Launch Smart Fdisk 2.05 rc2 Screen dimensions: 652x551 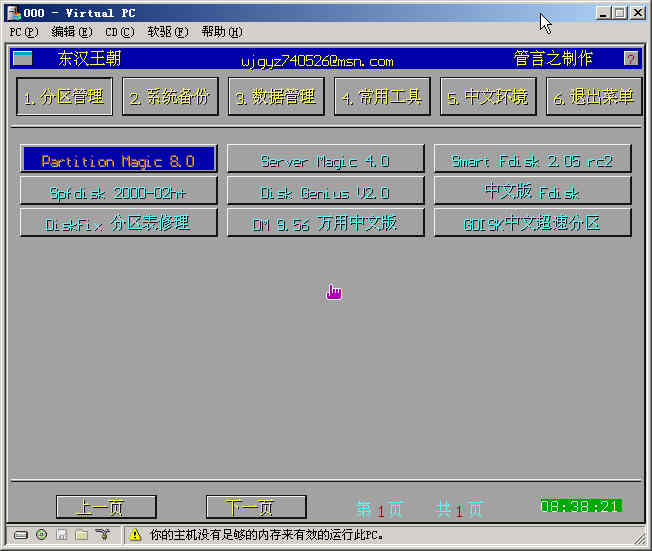click(533, 158)
